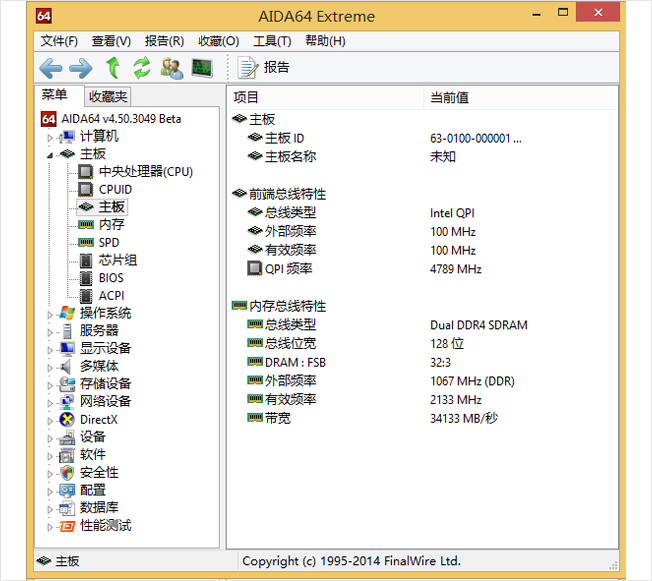Click the 报告 toolbar button label
This screenshot has width=652, height=581.
pos(276,67)
